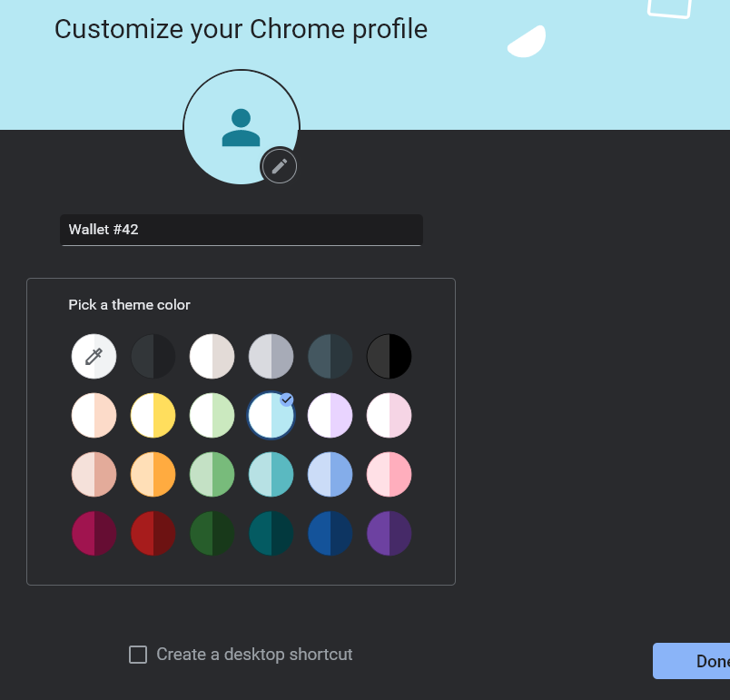Image resolution: width=730 pixels, height=700 pixels.
Task: Pick the orange theme swatch
Action: [x=153, y=474]
